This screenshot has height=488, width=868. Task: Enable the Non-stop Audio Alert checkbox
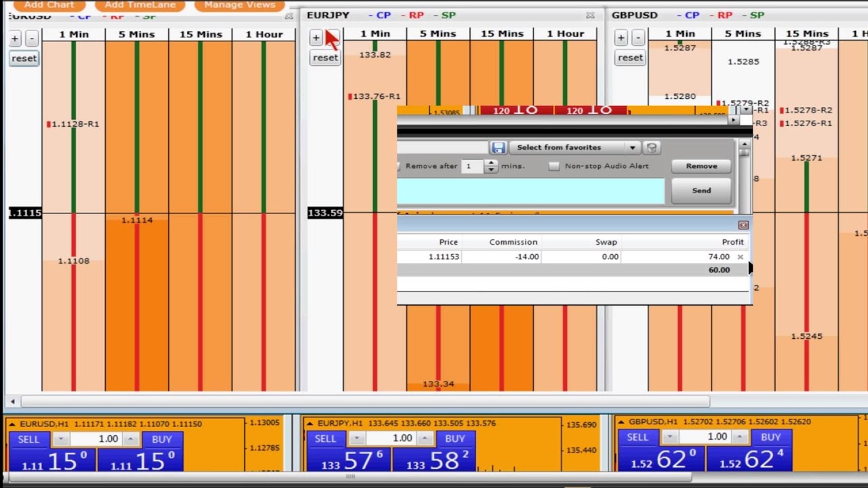pos(554,166)
